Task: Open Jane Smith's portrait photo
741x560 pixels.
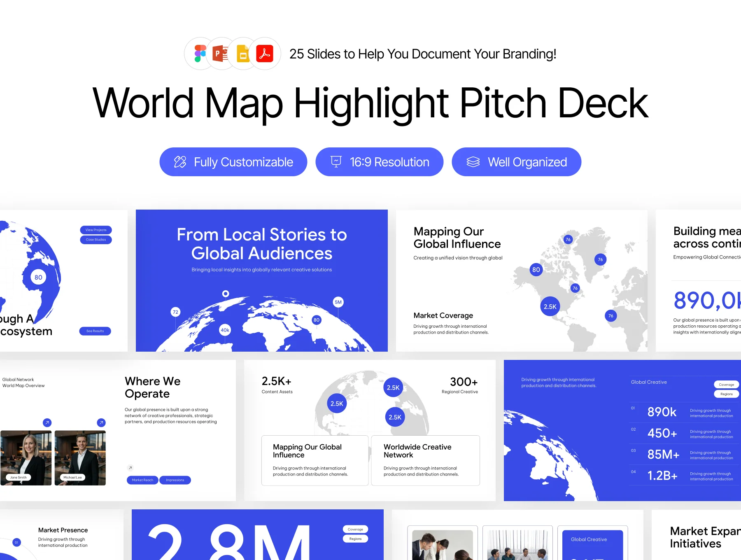Action: [26, 458]
